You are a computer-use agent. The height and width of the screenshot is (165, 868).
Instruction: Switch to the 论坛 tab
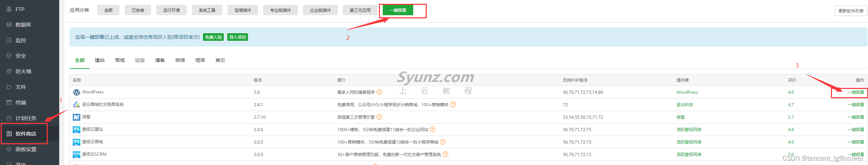click(140, 61)
